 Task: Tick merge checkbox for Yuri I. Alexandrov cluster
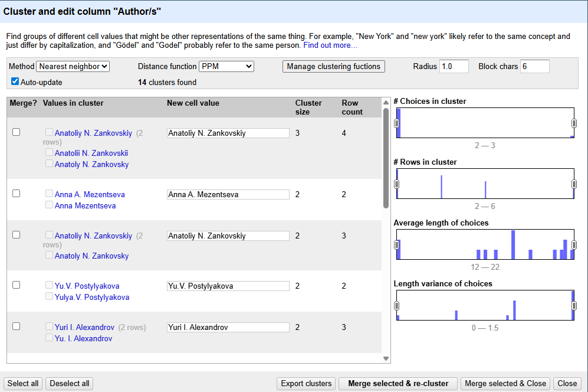[x=17, y=326]
